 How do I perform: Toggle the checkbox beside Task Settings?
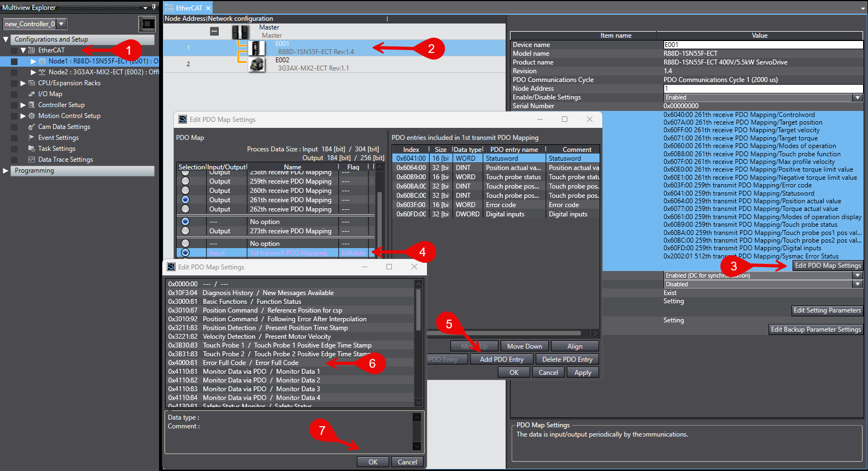coord(14,149)
